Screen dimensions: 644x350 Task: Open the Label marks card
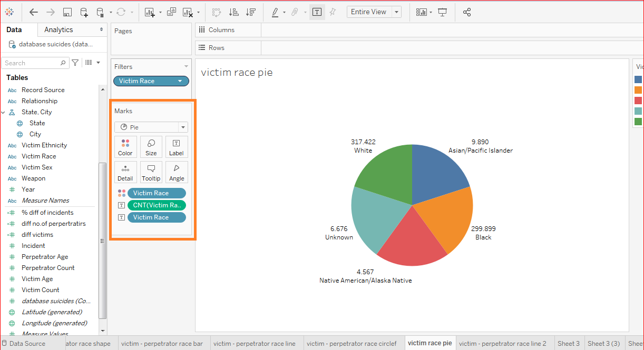[177, 147]
